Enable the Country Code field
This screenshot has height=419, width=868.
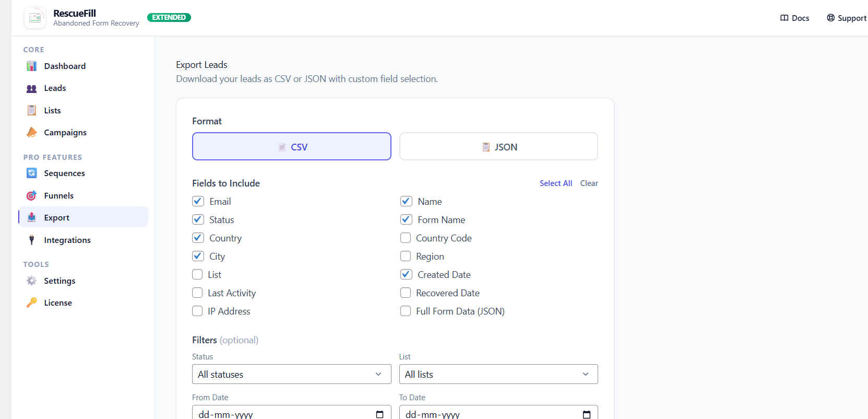click(x=406, y=238)
